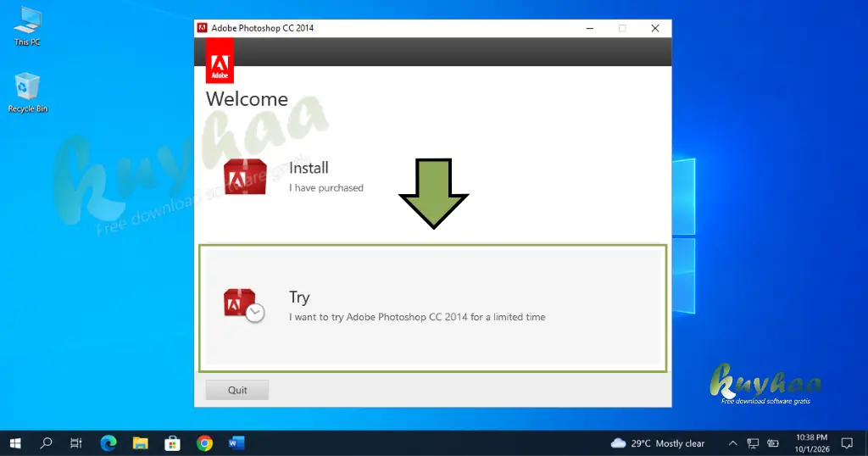Select the Install option heading
This screenshot has width=868, height=456.
(x=309, y=168)
